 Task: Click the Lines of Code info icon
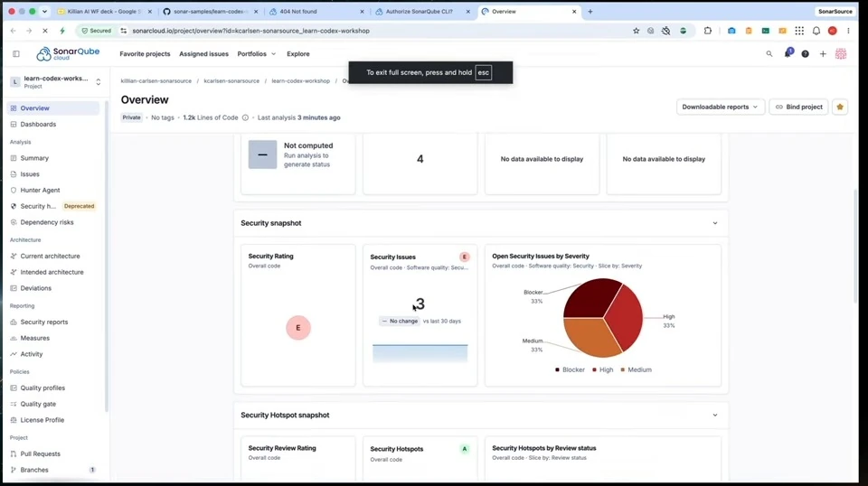(245, 117)
